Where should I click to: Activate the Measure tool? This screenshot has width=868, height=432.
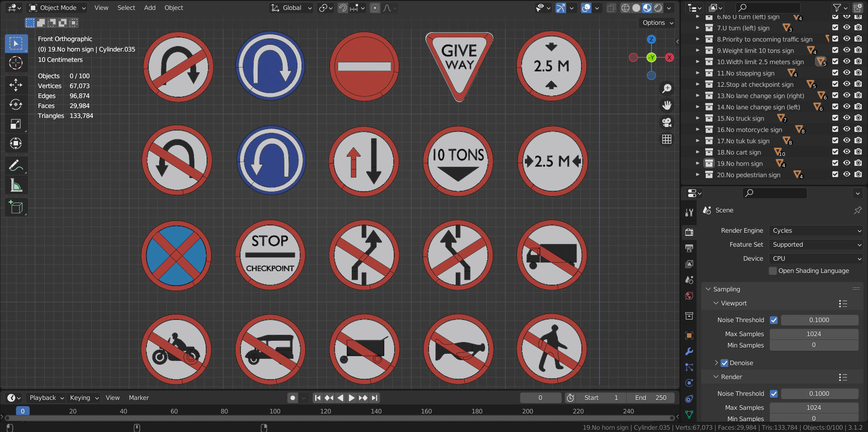[16, 185]
